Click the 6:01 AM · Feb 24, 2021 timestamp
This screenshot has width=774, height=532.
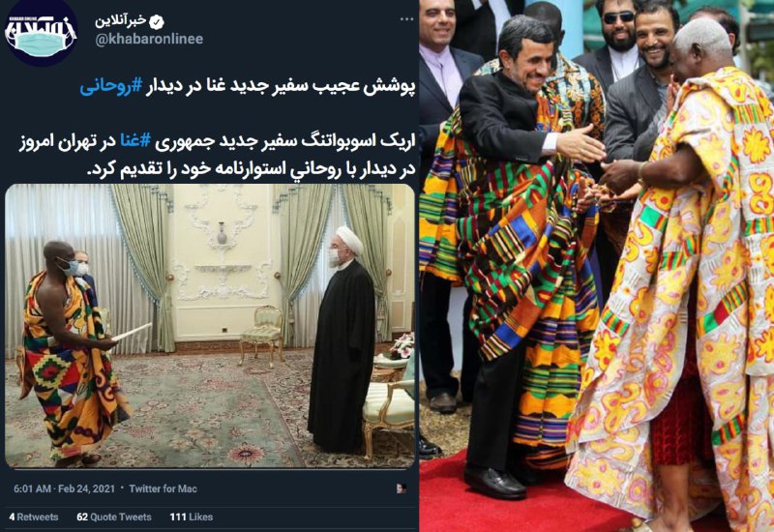pos(64,489)
